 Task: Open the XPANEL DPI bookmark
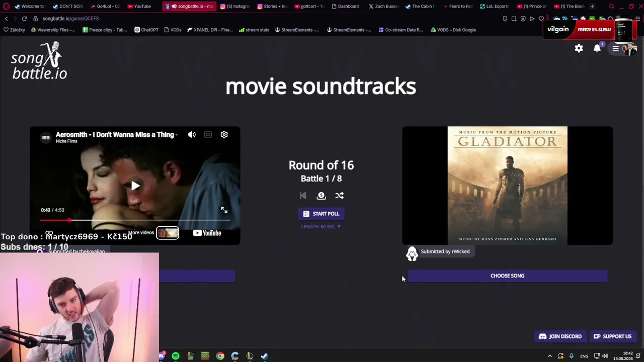(x=210, y=30)
